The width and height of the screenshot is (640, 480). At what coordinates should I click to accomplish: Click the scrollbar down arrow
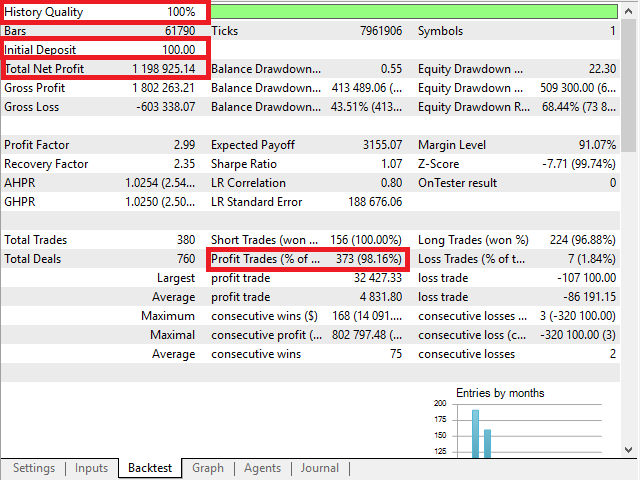coord(628,450)
